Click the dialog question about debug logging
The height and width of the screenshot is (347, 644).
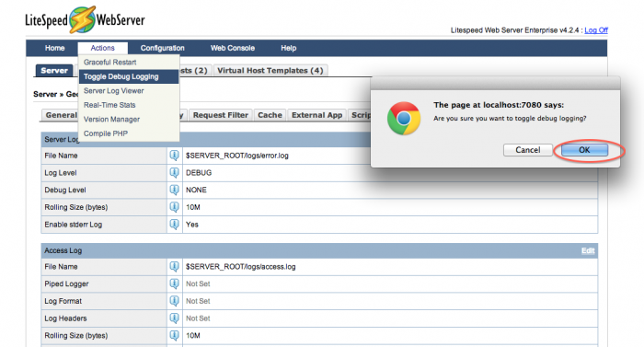[510, 119]
